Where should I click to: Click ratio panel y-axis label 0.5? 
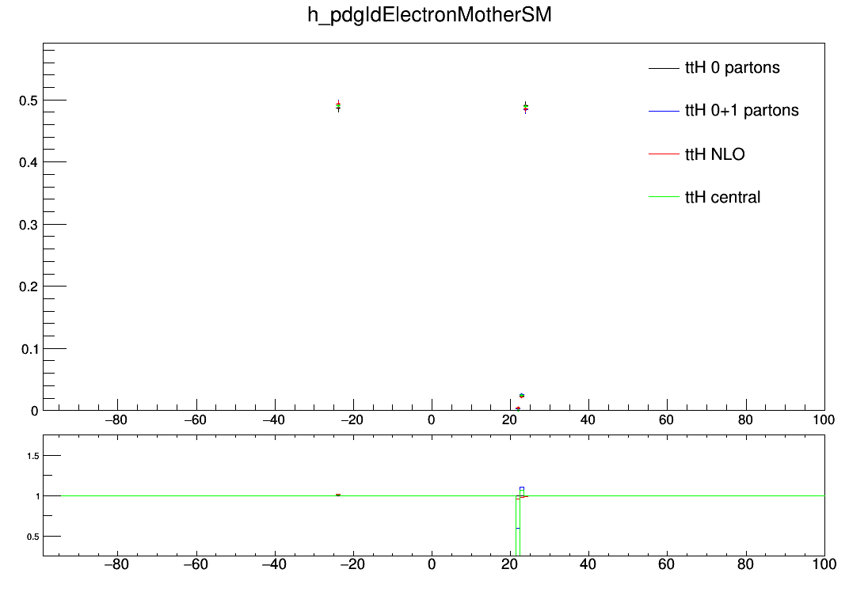[x=33, y=537]
